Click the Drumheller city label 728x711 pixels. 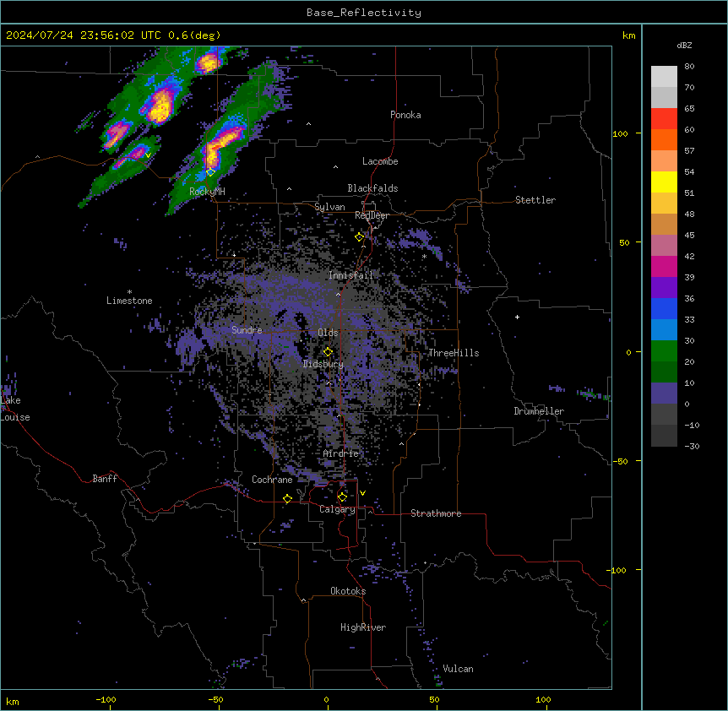[x=539, y=411]
